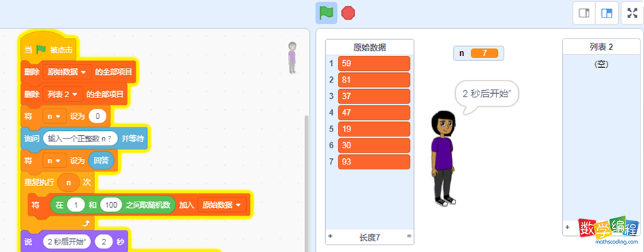
Task: Click the n reporter in 重复执行 block
Action: tap(69, 183)
